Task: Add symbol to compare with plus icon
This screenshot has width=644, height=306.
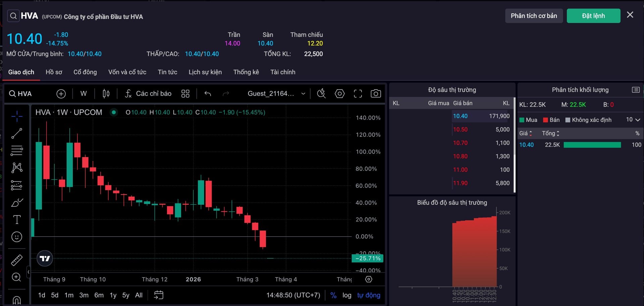Action: pyautogui.click(x=61, y=94)
